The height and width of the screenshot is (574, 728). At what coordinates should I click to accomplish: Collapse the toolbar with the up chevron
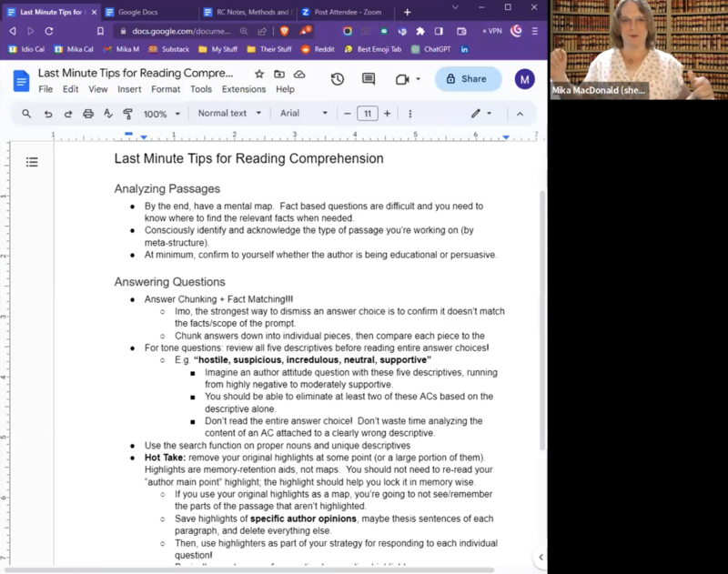520,114
